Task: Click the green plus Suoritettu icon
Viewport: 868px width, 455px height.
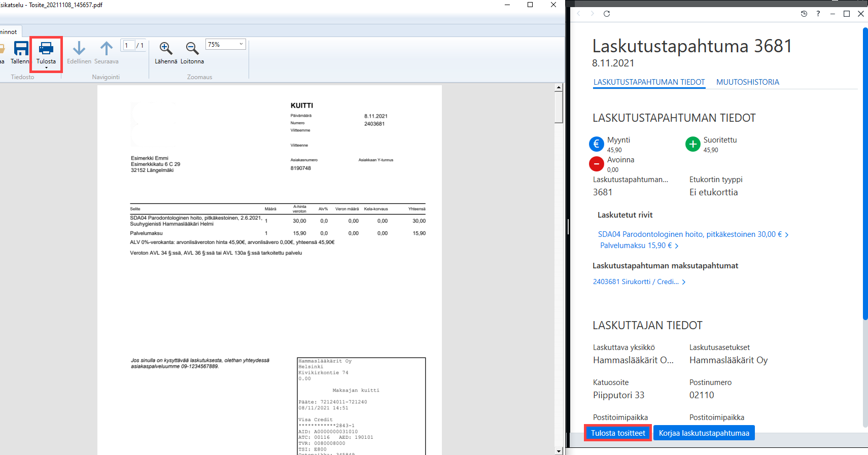Action: coord(693,144)
